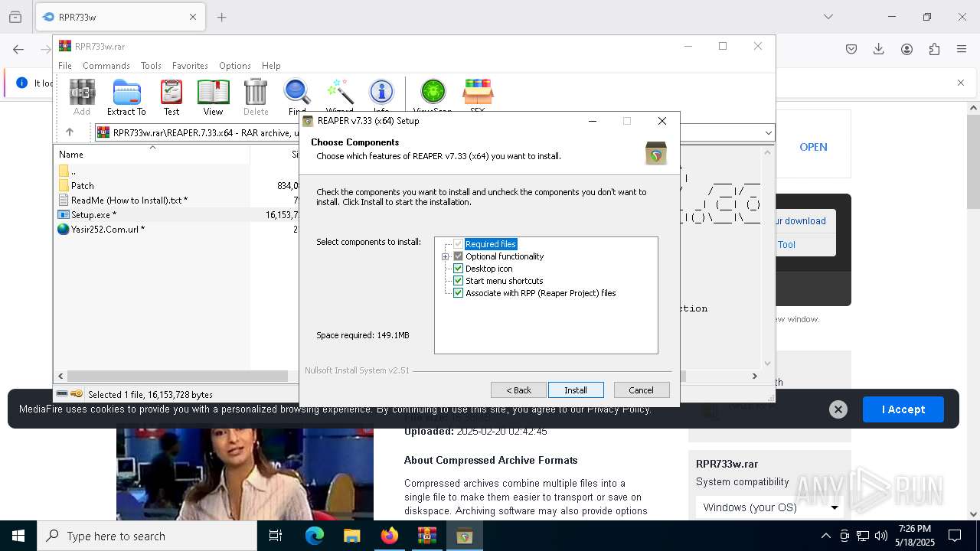The width and height of the screenshot is (980, 551).
Task: Open Firefox from taskbar
Action: (389, 536)
